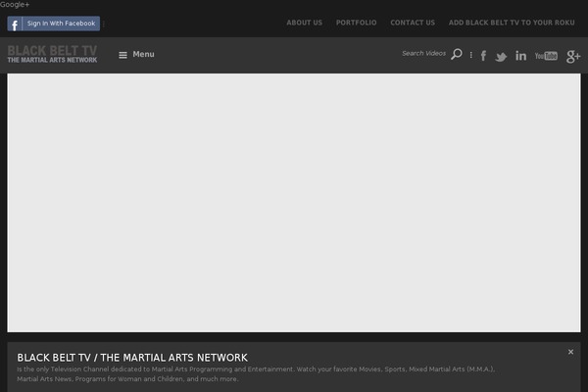588x392 pixels.
Task: Click the Search Videos field
Action: [423, 53]
